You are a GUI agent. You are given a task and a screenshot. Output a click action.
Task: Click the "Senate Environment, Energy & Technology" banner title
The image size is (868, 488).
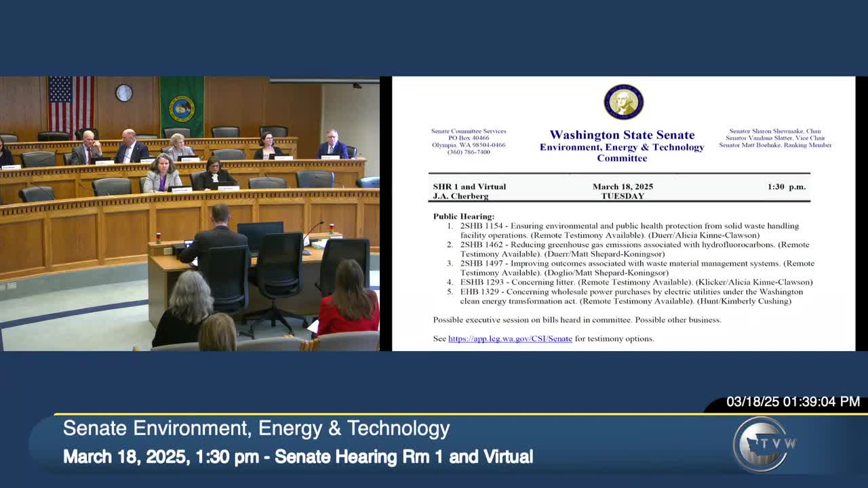[256, 428]
